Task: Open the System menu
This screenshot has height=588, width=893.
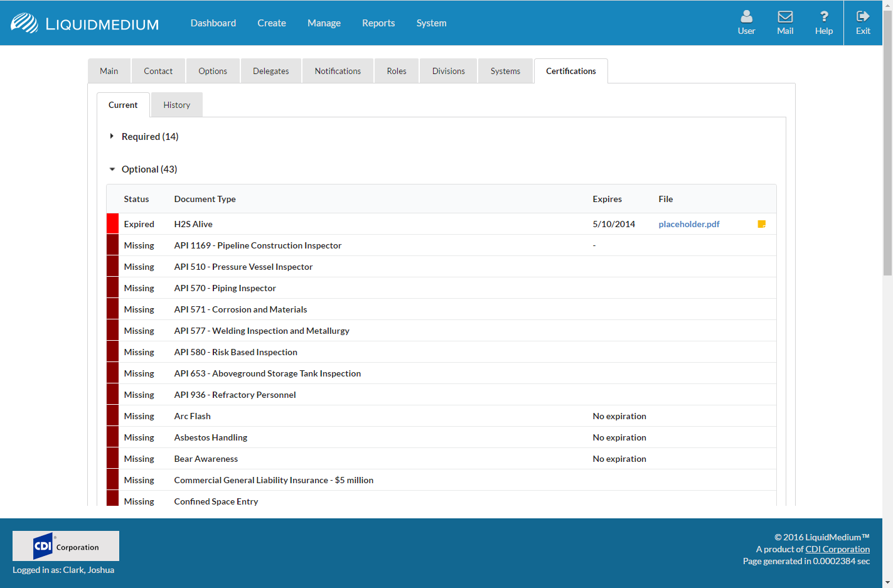Action: click(431, 23)
